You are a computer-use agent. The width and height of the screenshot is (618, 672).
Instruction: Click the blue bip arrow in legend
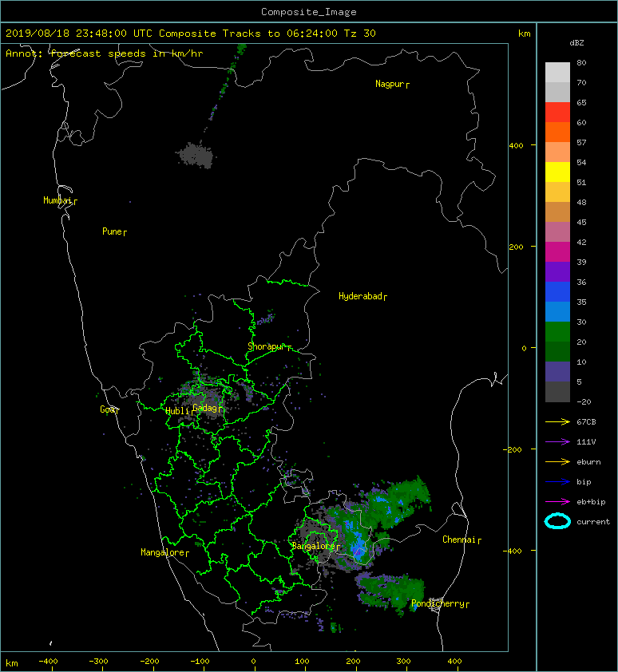tap(557, 482)
